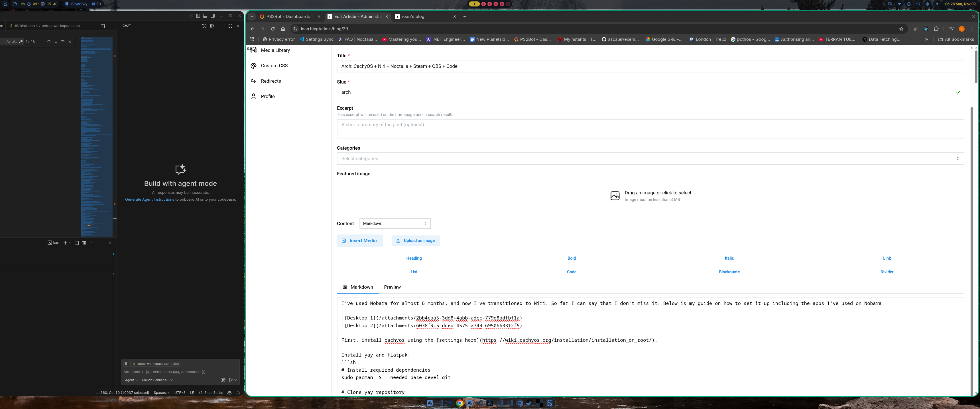Click Upload an image button
The image size is (980, 409).
click(415, 241)
